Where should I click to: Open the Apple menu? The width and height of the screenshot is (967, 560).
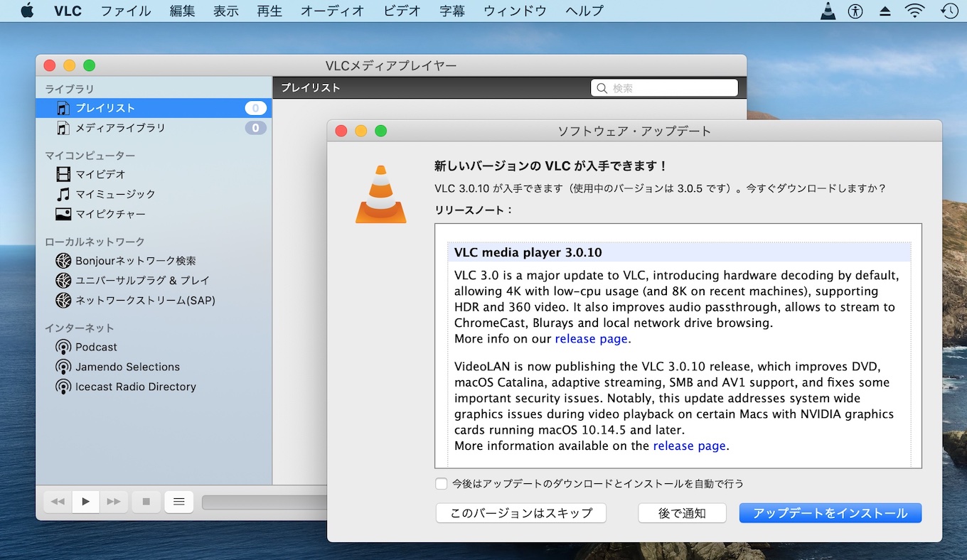pos(28,11)
